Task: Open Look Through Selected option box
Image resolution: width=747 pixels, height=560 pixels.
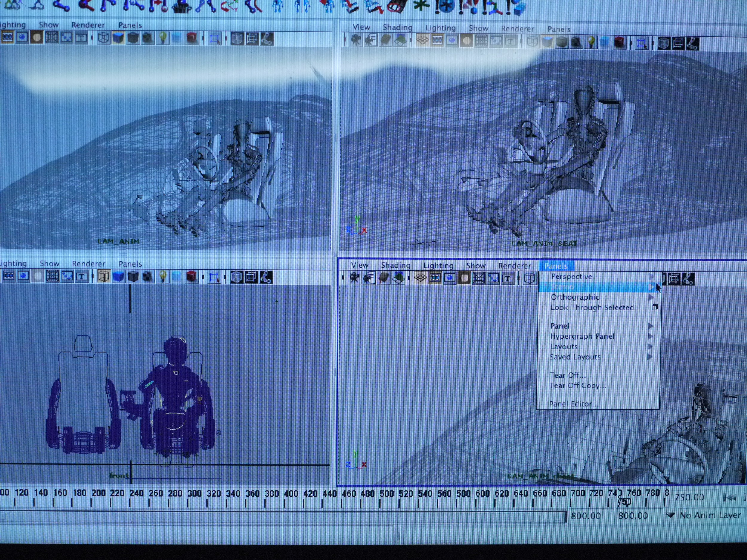Action: (654, 308)
